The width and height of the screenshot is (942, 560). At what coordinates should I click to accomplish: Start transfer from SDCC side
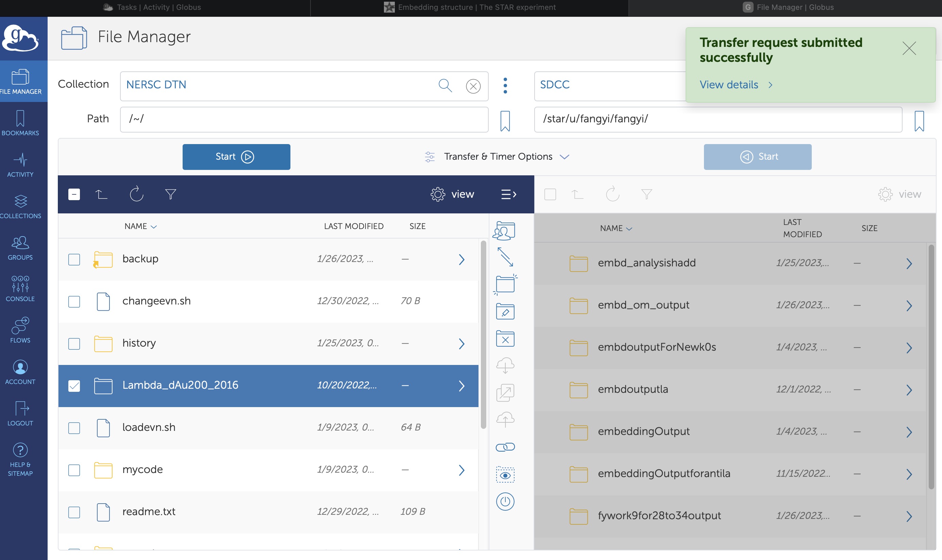[x=757, y=157]
